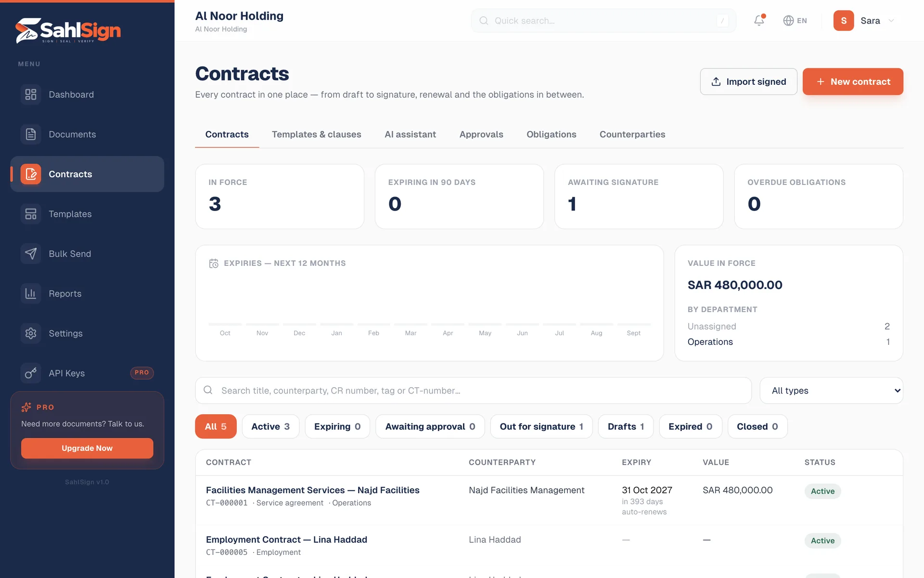Click the slash shortcut hint in search

coord(722,21)
